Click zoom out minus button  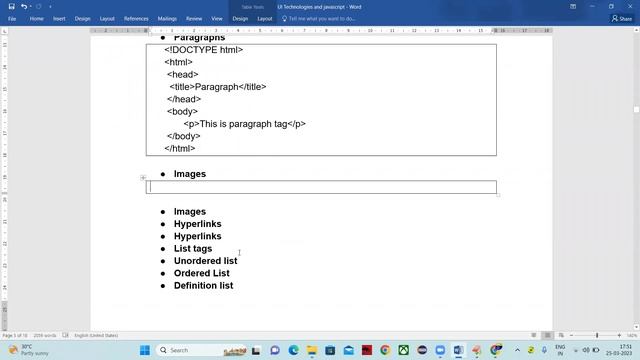click(571, 336)
